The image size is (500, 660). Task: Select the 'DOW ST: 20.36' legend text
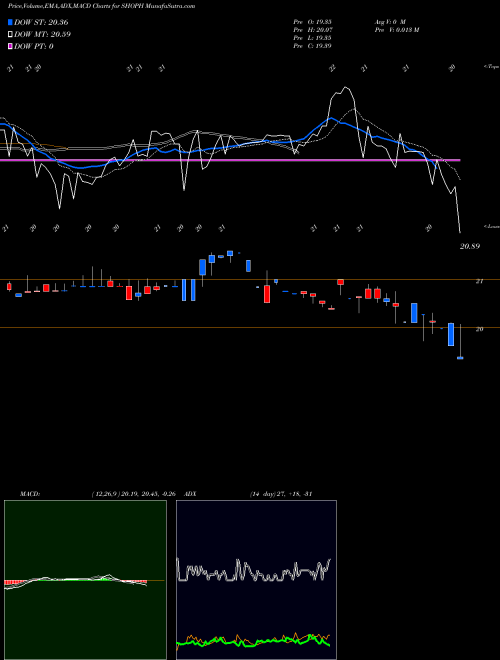[x=41, y=22]
